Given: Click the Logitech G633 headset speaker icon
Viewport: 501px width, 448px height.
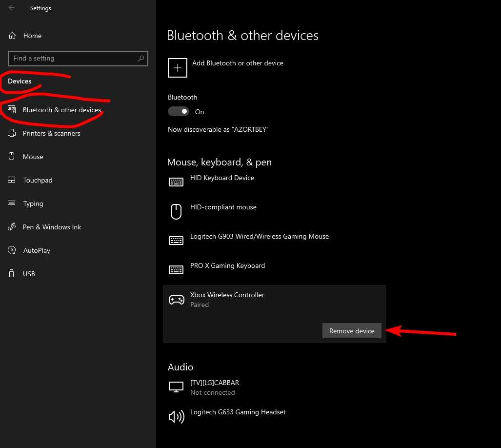Looking at the screenshot, I should [x=176, y=416].
